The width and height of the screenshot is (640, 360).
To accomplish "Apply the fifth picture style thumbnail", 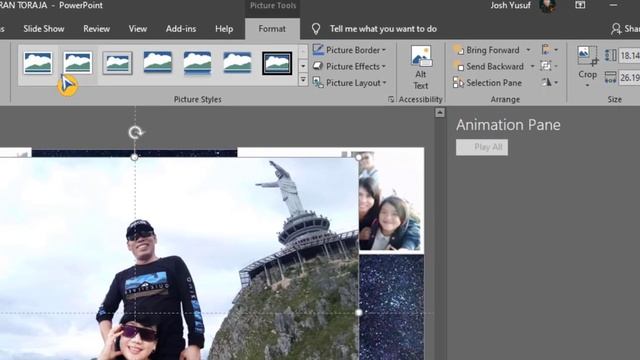I will click(x=198, y=63).
